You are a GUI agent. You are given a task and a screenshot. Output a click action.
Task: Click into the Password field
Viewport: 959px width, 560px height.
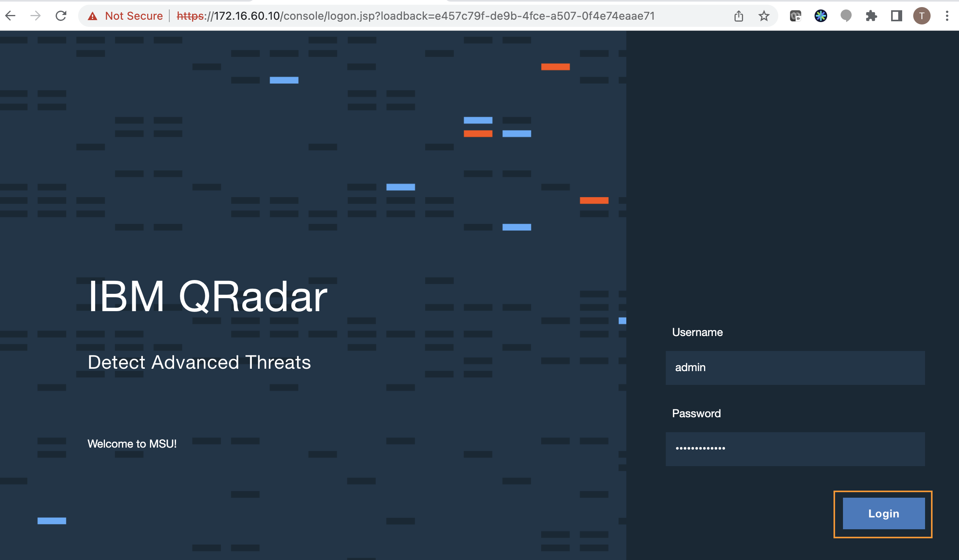(795, 449)
